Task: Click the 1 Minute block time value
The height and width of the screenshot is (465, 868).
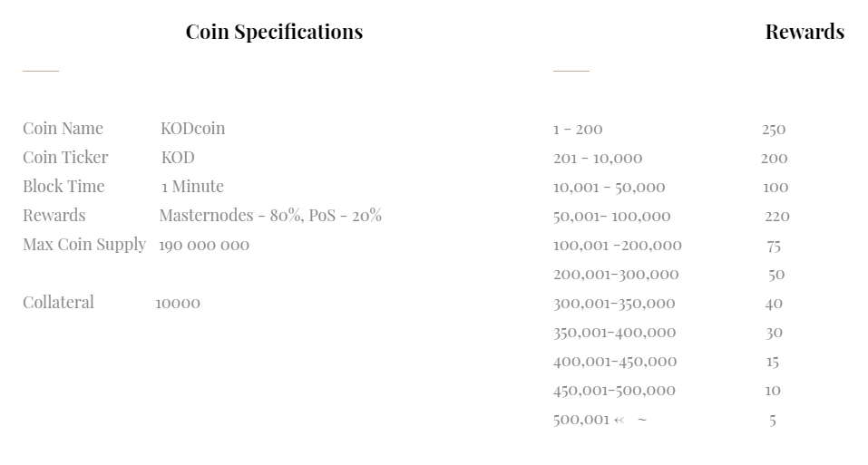Action: click(x=192, y=187)
